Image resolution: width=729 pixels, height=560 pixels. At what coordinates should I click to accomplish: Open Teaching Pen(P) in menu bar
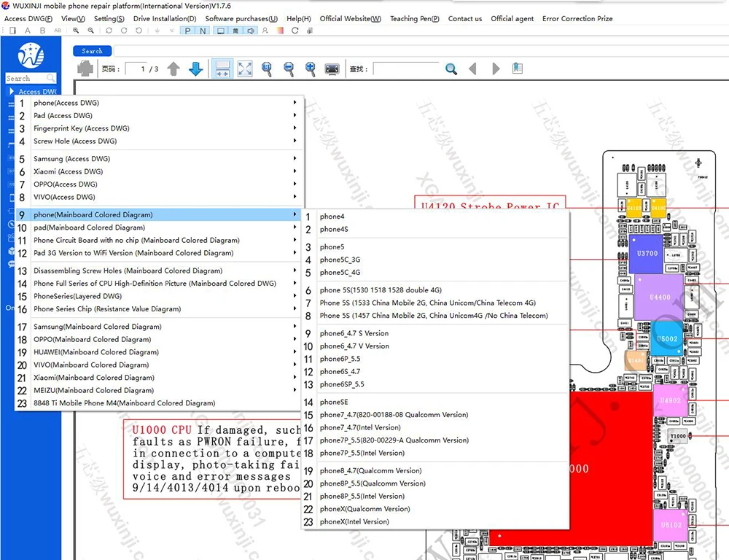click(414, 19)
